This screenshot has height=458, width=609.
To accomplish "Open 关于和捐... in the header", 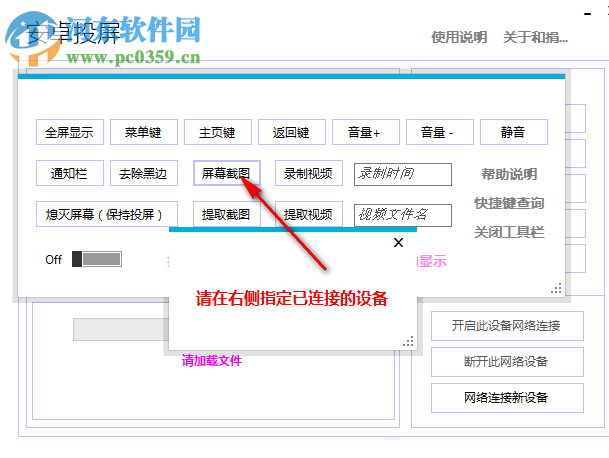I will (535, 37).
